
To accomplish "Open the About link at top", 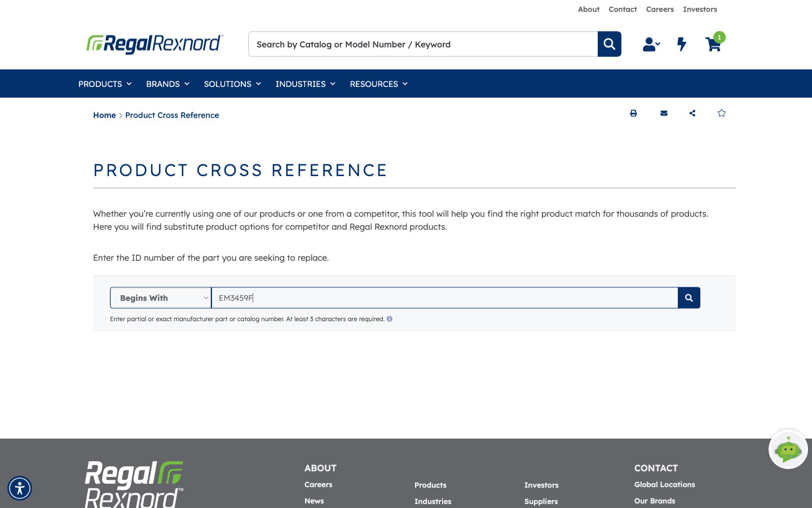I will 589,9.
